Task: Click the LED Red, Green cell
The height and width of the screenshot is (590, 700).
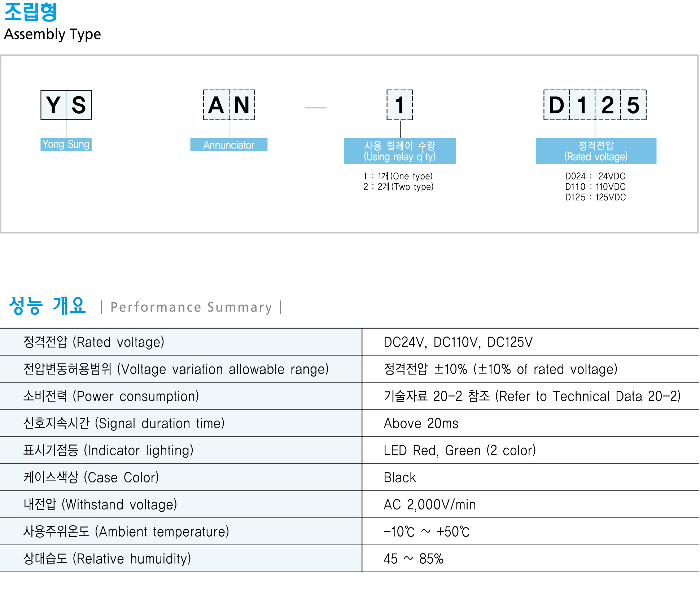Action: click(x=459, y=450)
